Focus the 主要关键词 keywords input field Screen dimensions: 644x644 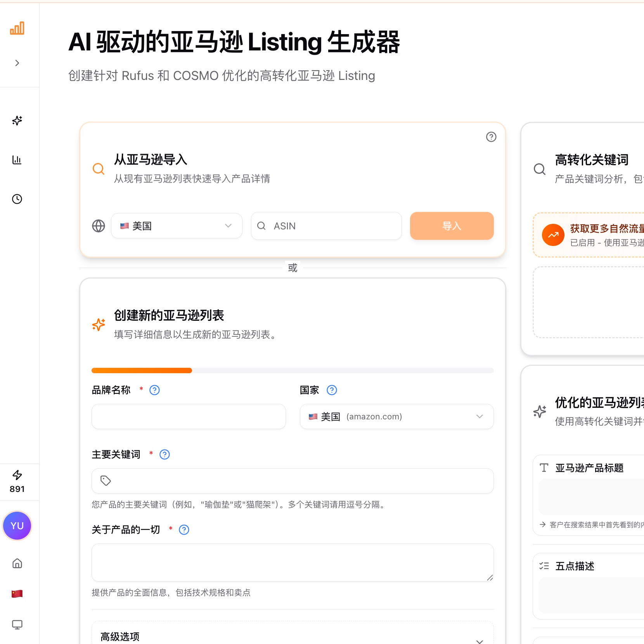click(293, 481)
